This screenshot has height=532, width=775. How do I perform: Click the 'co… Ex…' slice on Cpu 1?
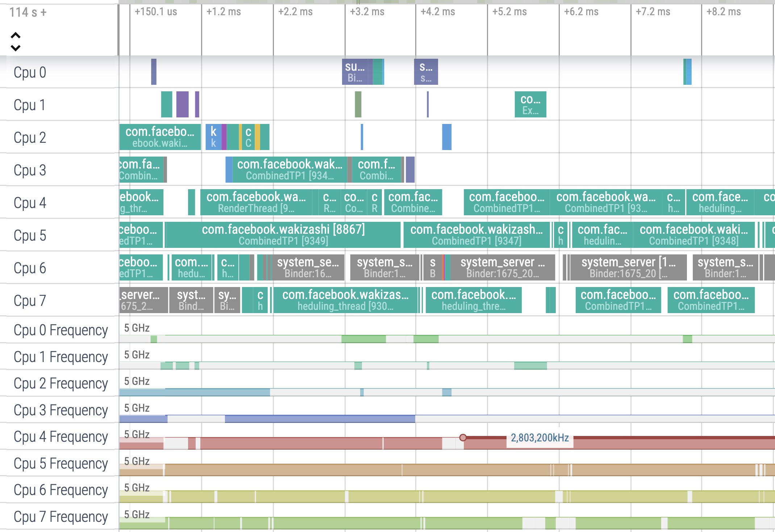[530, 105]
